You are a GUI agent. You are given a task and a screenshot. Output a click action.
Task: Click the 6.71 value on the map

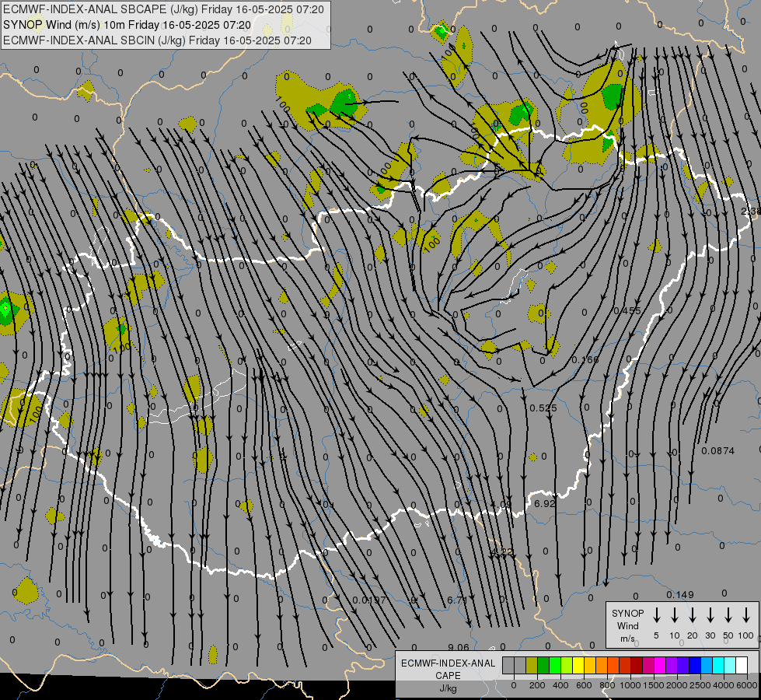coord(457,600)
